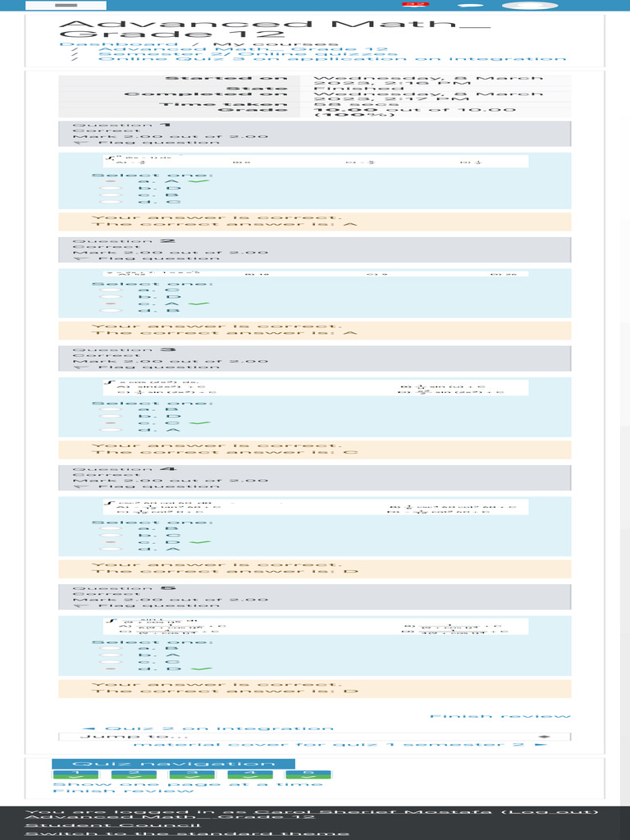Open Carol Sherief Mostafa profile link in footer

point(373,811)
